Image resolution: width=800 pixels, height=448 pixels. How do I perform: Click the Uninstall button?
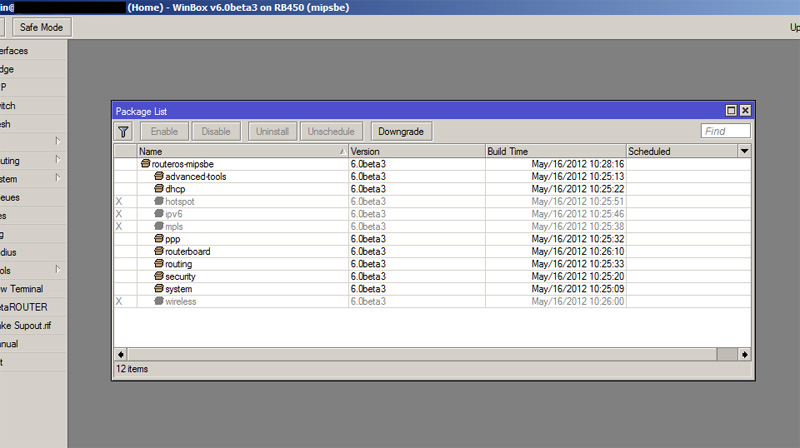click(272, 132)
